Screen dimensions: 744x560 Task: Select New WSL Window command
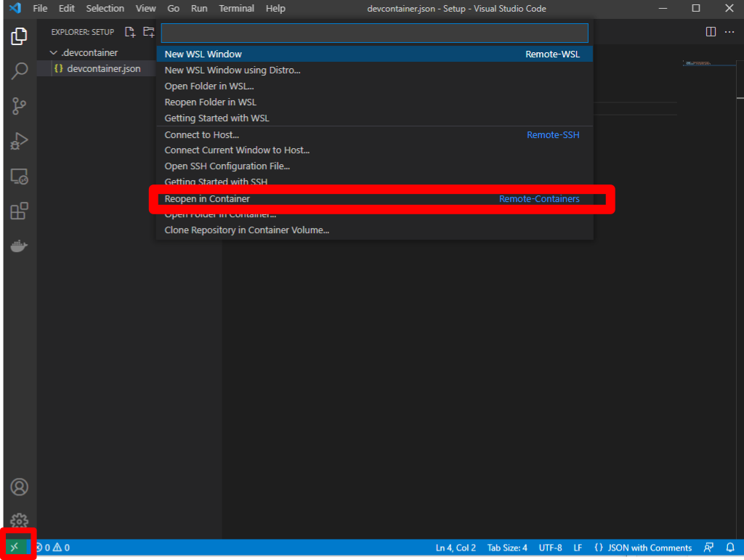coord(203,54)
